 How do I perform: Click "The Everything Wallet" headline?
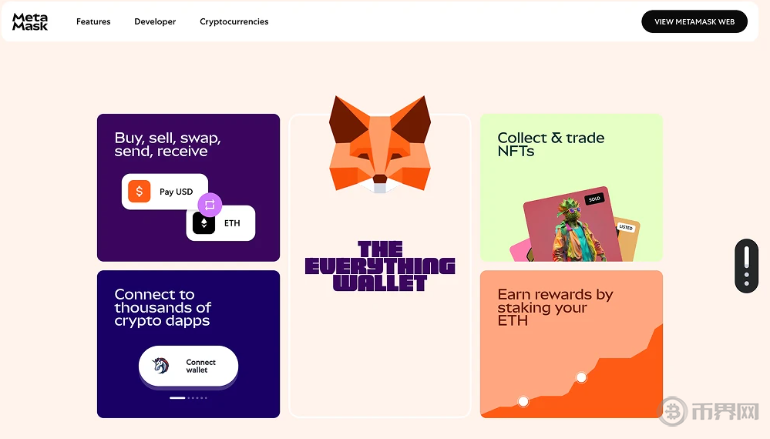point(379,266)
